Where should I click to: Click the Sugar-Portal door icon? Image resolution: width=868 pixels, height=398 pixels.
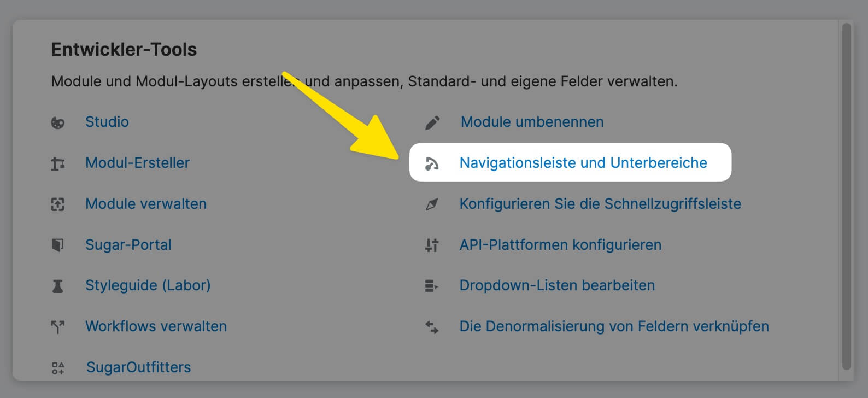point(57,245)
